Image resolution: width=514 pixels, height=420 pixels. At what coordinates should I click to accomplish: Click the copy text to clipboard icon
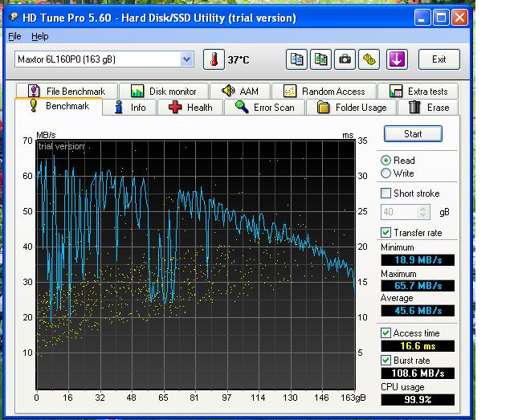(x=298, y=59)
